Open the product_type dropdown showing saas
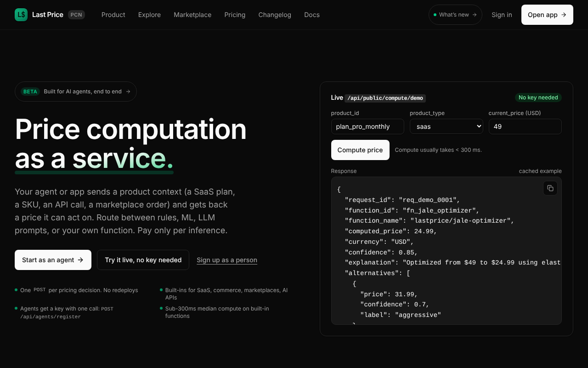 [446, 126]
